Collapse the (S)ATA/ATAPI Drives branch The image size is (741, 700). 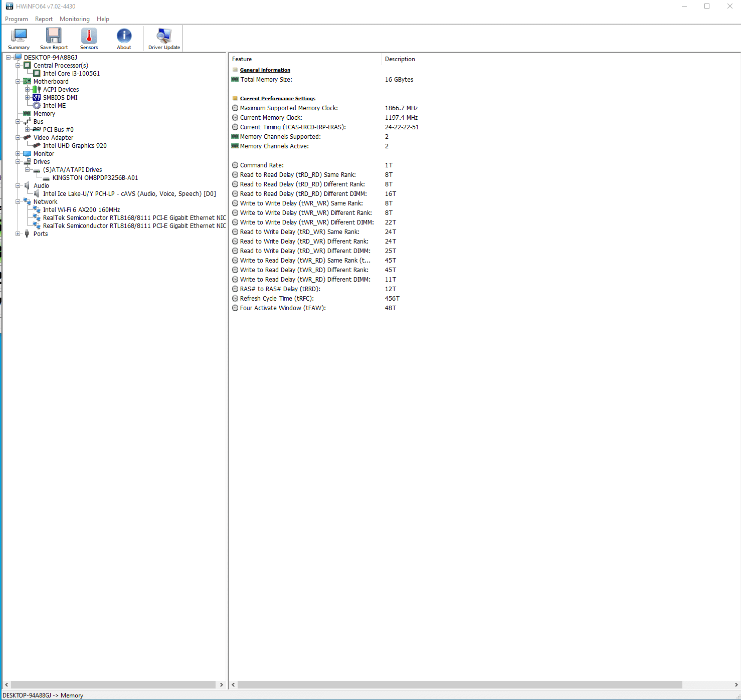27,169
